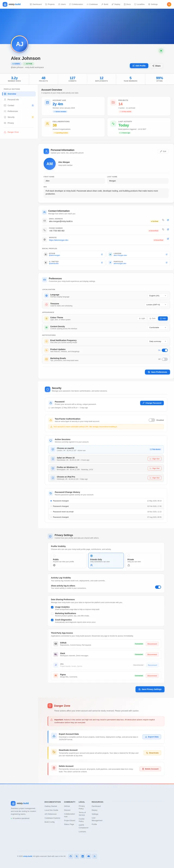Screen dimensions: 174x868
Task: Disconnect the Slack app
Action: pos(152,655)
